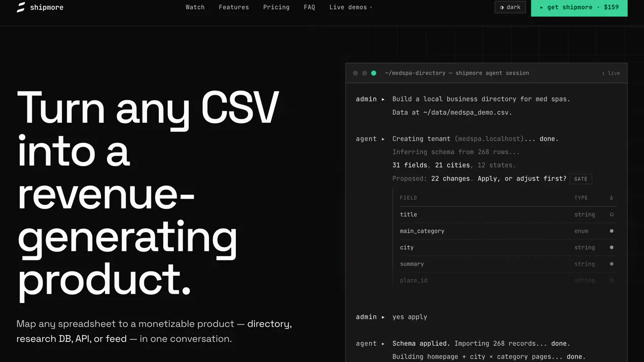Go to the Features section
Viewport: 644px width, 362px height.
pos(234,7)
